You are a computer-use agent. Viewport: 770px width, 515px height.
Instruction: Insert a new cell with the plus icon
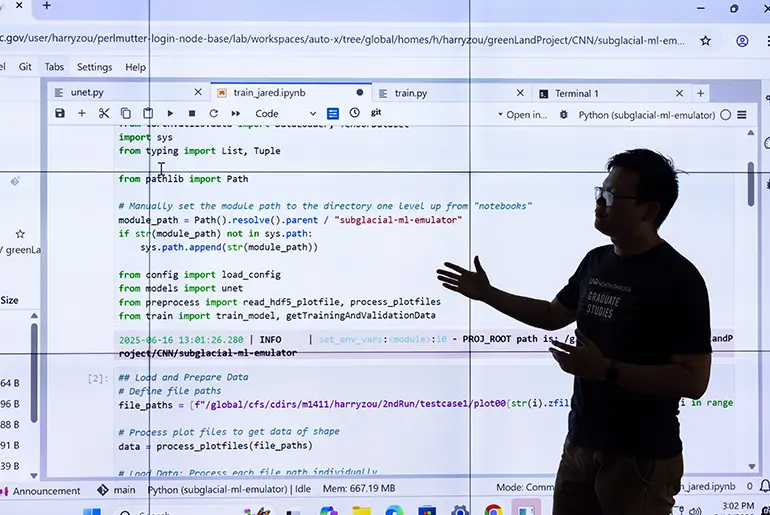click(82, 114)
